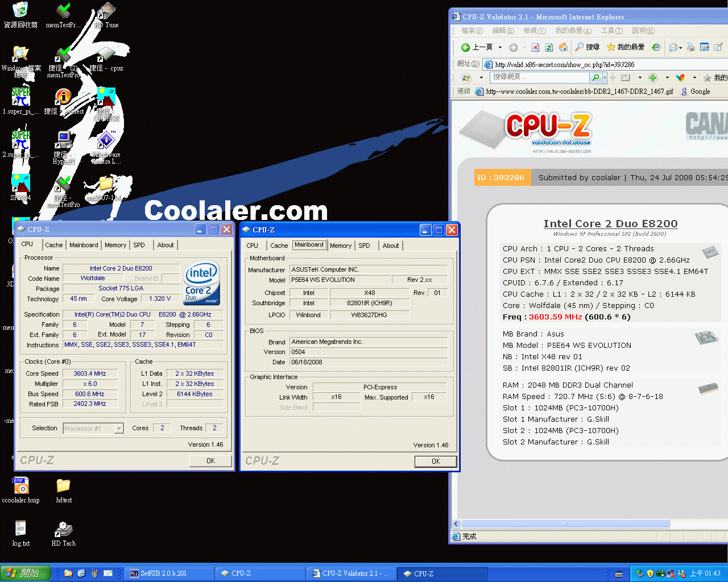Switch to SPD tab in right CPU-Z

pyautogui.click(x=365, y=246)
